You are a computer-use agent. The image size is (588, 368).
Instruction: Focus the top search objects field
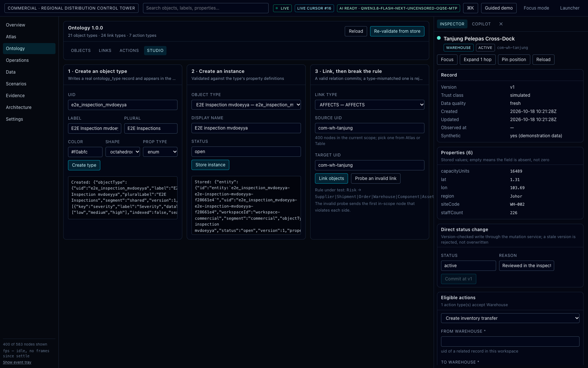click(x=206, y=8)
